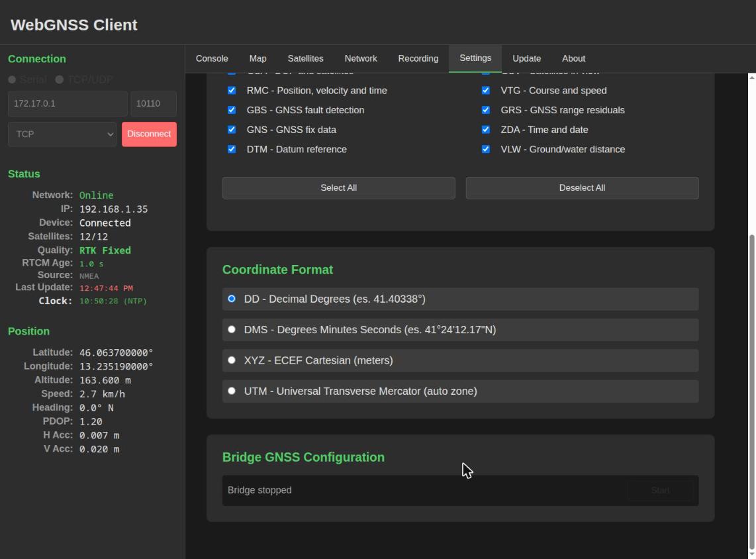Open the Console tab

tap(212, 58)
